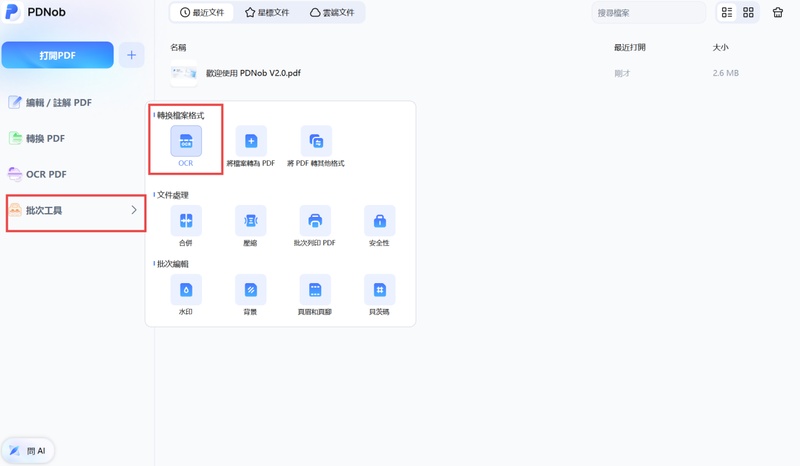Open the background (背景) tool
This screenshot has width=800, height=466.
point(251,289)
